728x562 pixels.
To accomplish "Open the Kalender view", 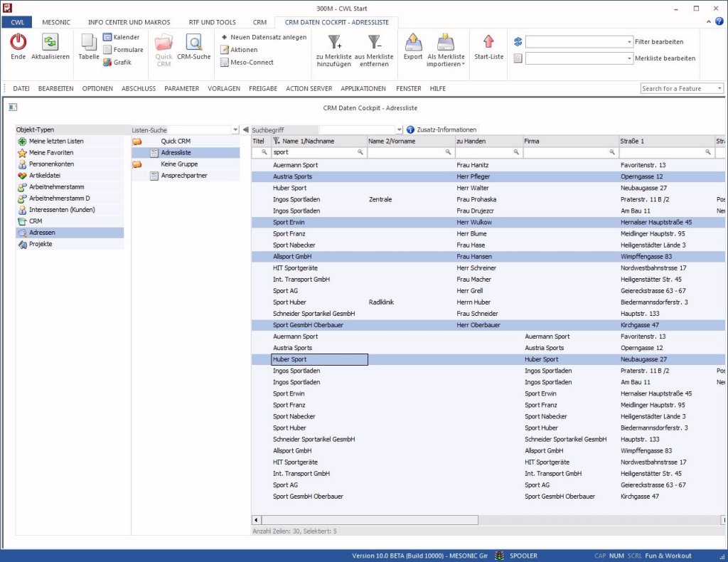I will coord(121,37).
